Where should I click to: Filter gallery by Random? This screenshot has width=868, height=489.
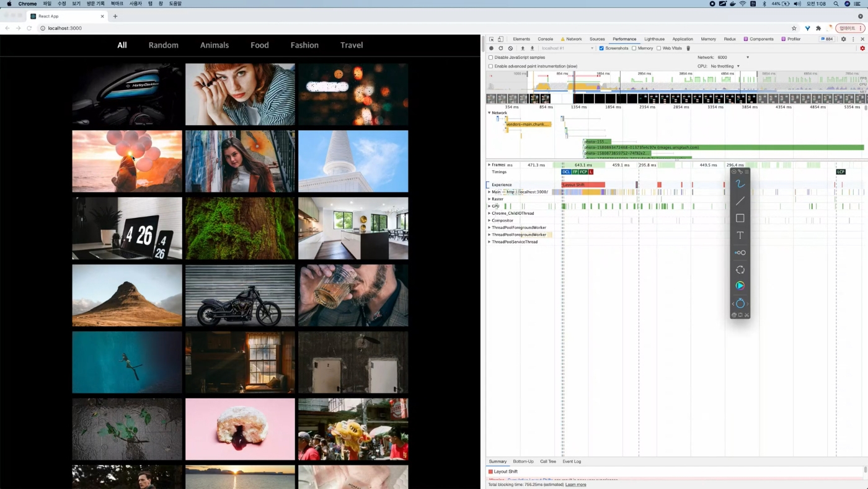(x=164, y=45)
